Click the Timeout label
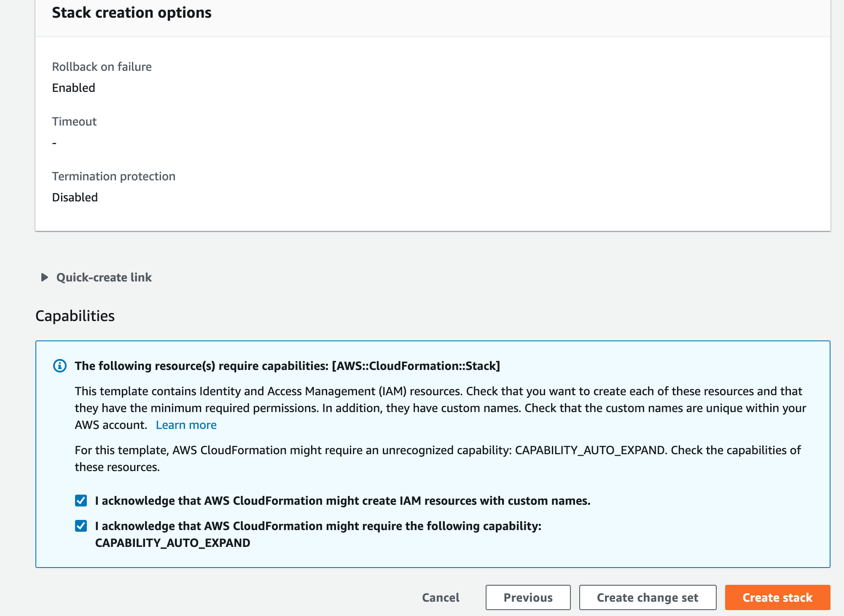 74,121
